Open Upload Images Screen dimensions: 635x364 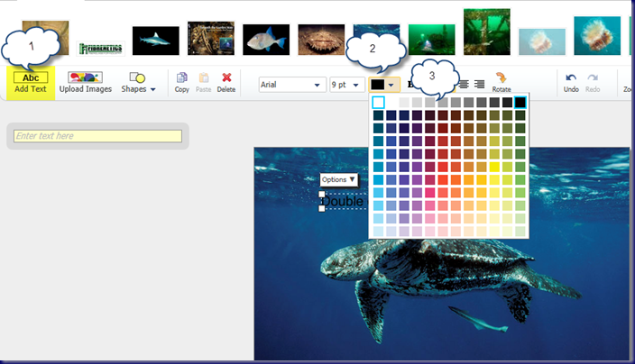click(86, 83)
